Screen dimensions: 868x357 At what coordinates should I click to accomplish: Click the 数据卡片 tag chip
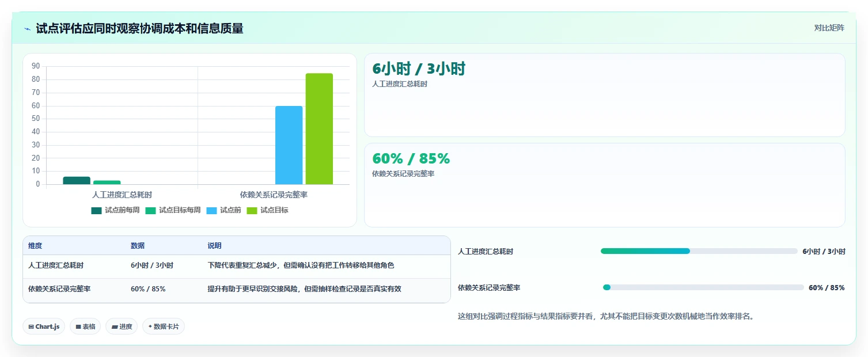click(x=164, y=326)
